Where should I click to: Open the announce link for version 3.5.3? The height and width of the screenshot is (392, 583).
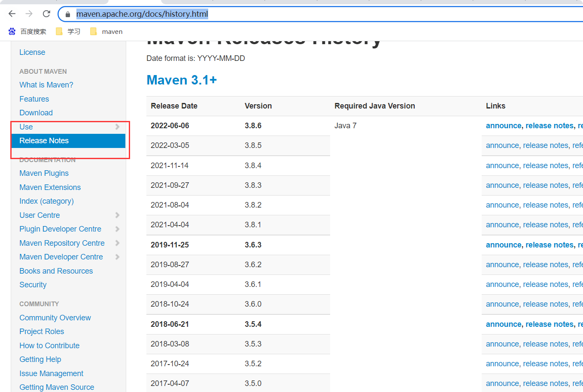pyautogui.click(x=502, y=344)
